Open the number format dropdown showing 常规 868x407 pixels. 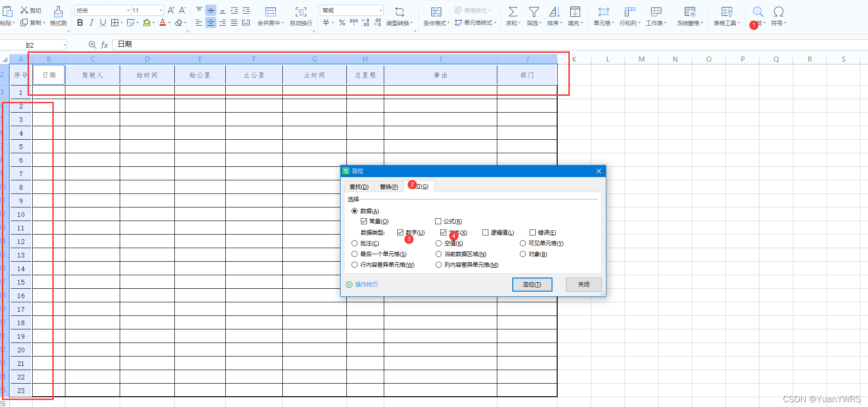click(x=380, y=10)
